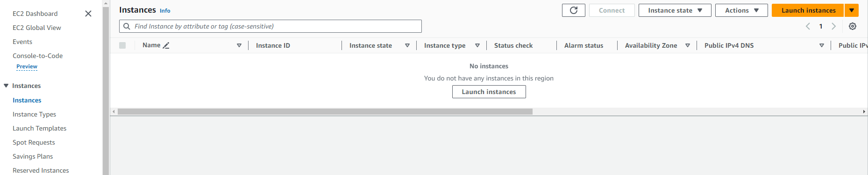Open EC2 Global View
The width and height of the screenshot is (868, 175).
pyautogui.click(x=37, y=28)
